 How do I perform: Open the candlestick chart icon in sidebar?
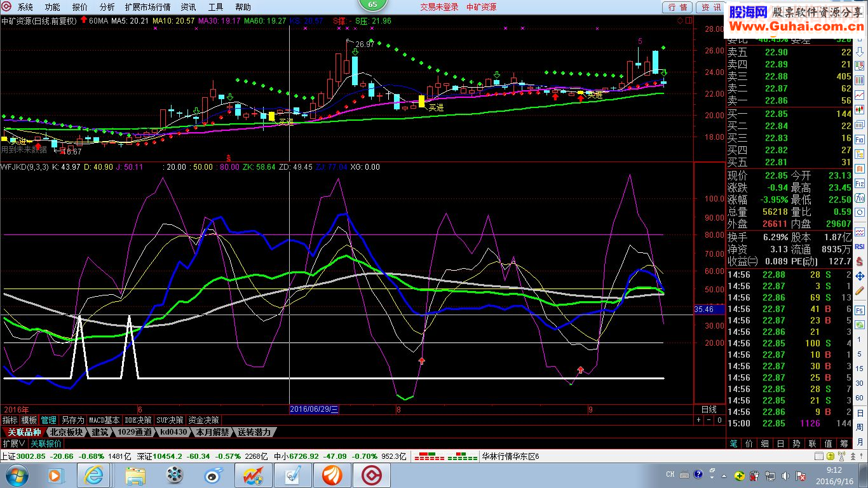[x=860, y=110]
